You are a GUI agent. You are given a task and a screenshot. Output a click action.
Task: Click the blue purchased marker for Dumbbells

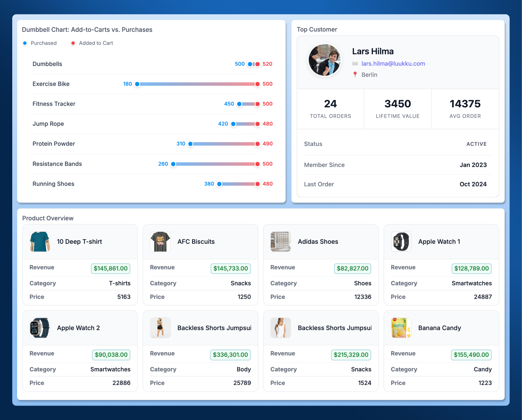tap(250, 64)
